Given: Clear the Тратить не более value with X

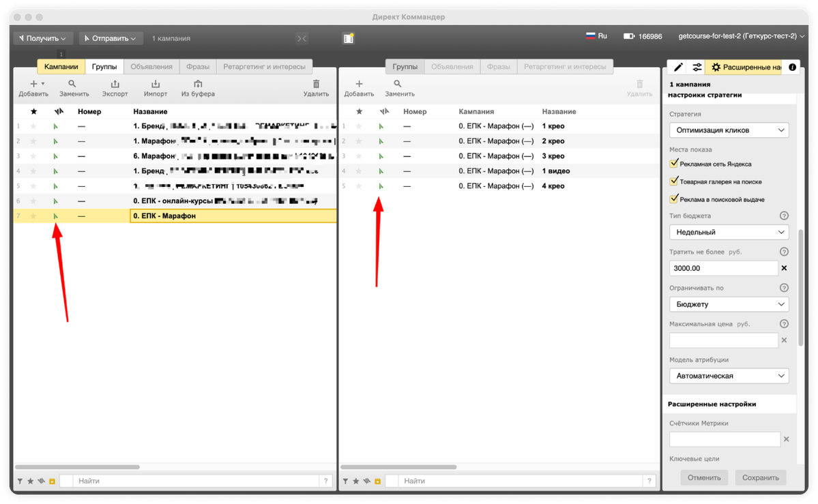Looking at the screenshot, I should point(784,268).
